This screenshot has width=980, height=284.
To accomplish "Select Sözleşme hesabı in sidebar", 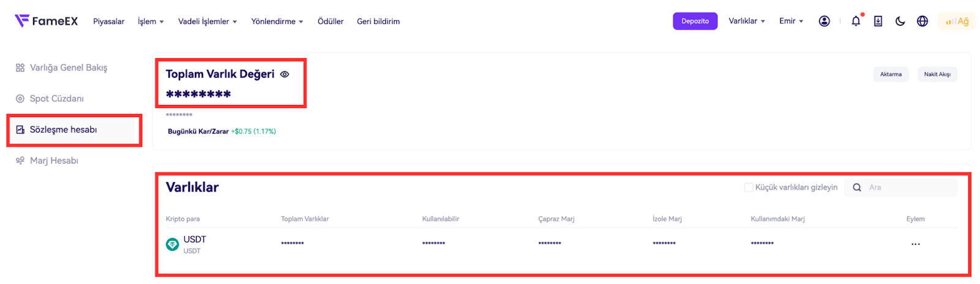I will click(63, 129).
